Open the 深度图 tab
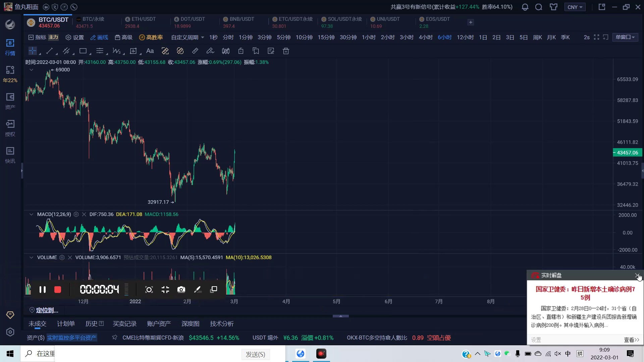Image resolution: width=644 pixels, height=362 pixels. click(x=190, y=323)
